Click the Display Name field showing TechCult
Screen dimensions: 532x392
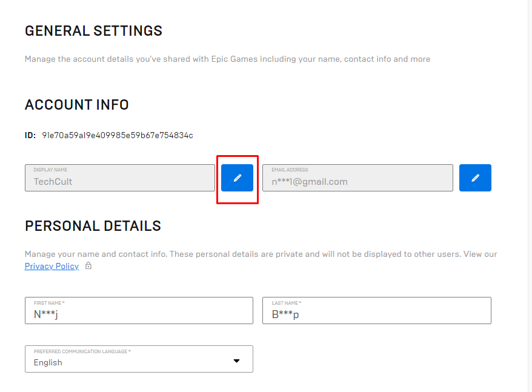point(120,178)
